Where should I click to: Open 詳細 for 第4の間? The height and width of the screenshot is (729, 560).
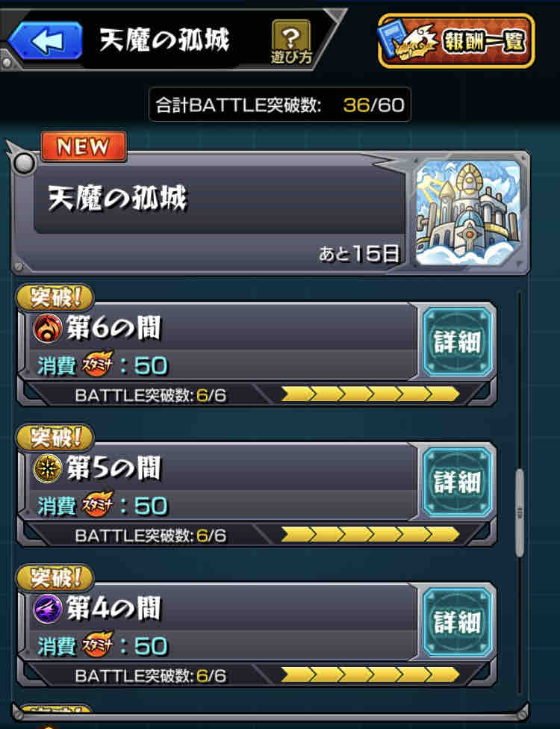point(457,622)
